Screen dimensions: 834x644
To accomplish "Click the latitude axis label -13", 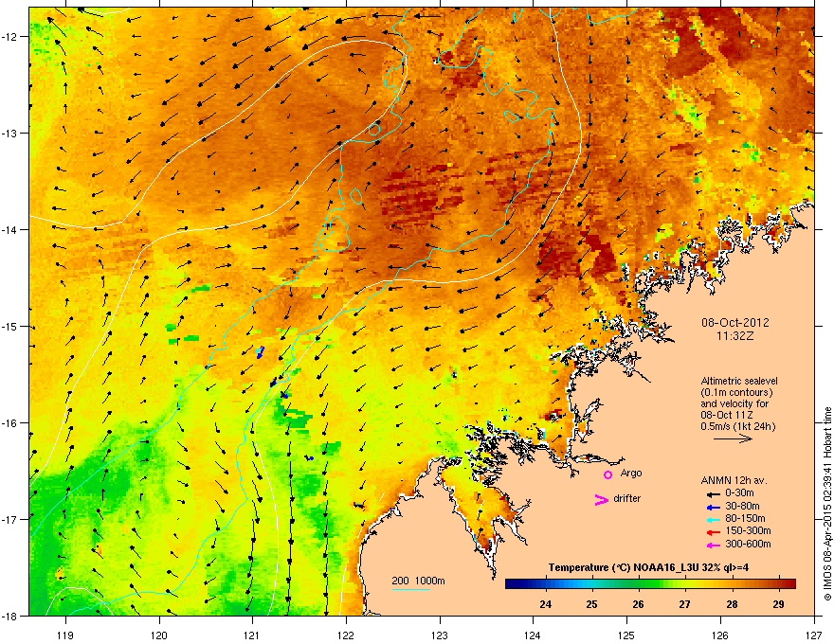I will 9,133.
